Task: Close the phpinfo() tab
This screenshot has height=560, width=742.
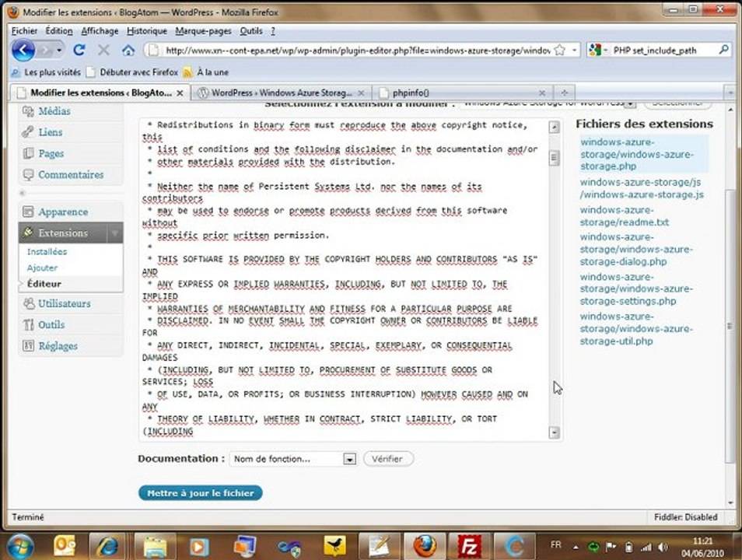Action: [x=542, y=93]
